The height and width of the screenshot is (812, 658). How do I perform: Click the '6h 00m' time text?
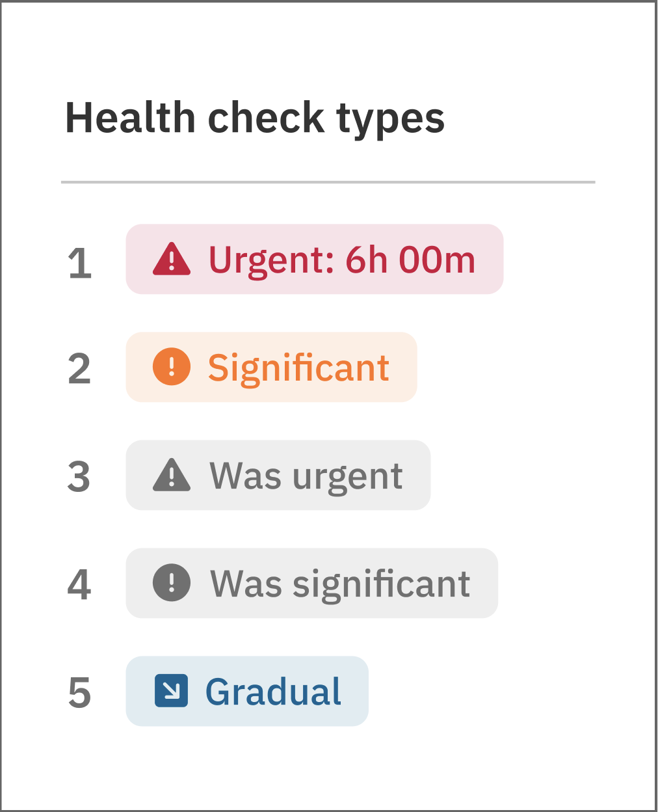410,259
